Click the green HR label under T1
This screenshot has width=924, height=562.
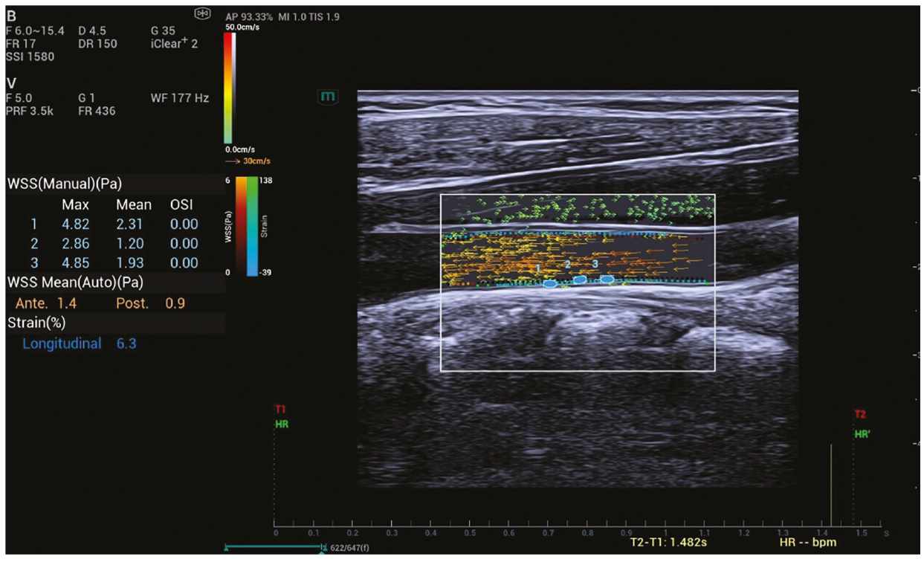click(282, 424)
